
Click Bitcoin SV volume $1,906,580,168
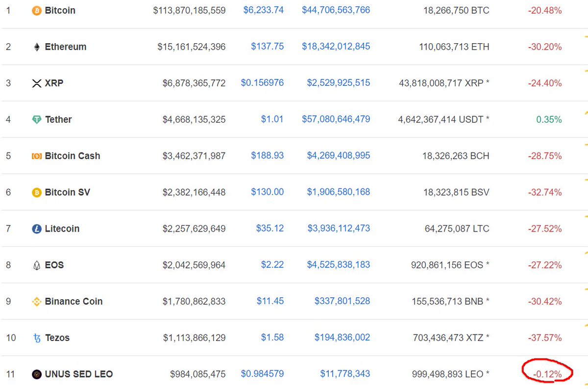[339, 192]
